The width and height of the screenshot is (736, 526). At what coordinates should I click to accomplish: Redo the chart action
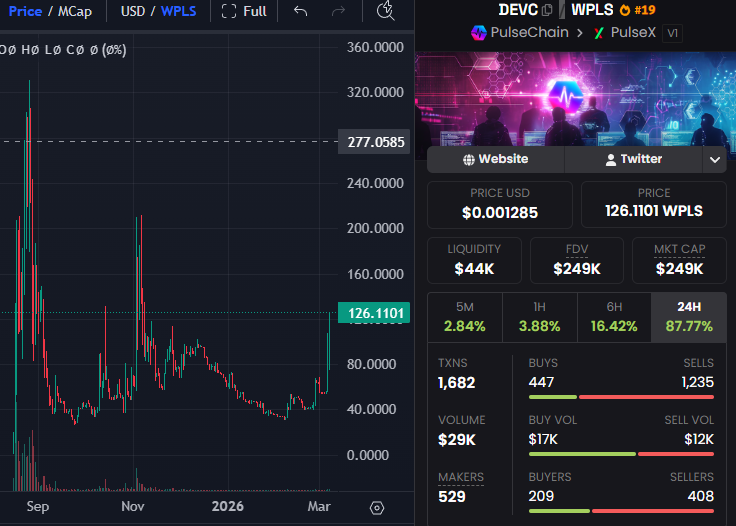click(x=338, y=11)
